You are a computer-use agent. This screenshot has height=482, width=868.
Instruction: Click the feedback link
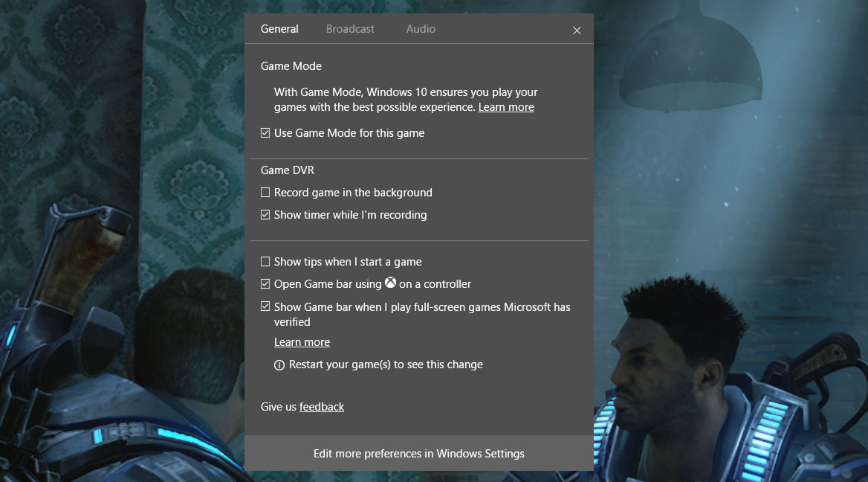point(322,407)
